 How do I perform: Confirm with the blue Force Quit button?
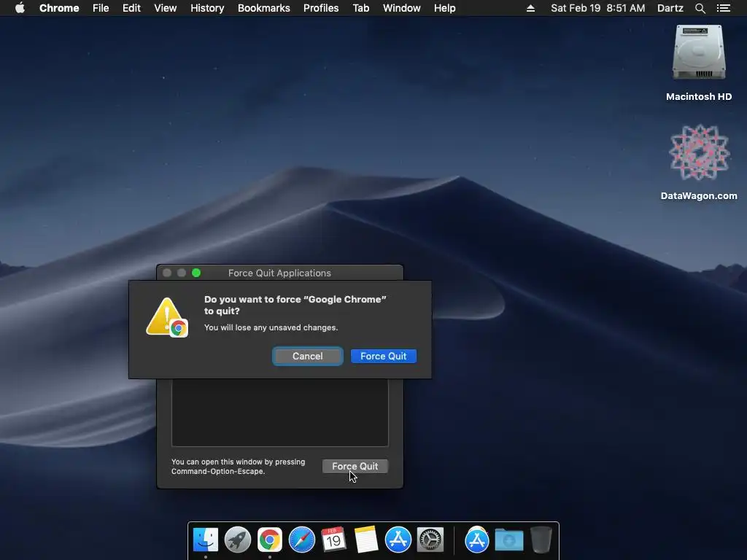(384, 356)
